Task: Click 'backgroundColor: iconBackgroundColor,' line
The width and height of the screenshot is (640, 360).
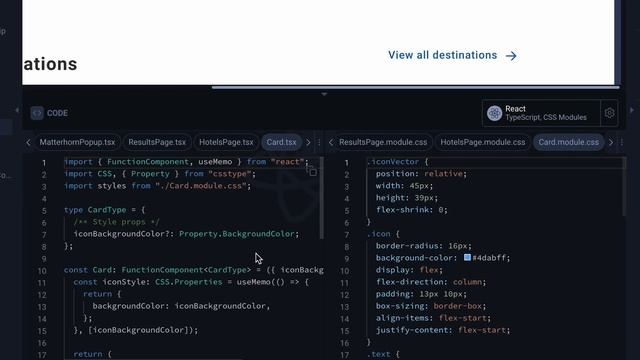Action: click(181, 306)
